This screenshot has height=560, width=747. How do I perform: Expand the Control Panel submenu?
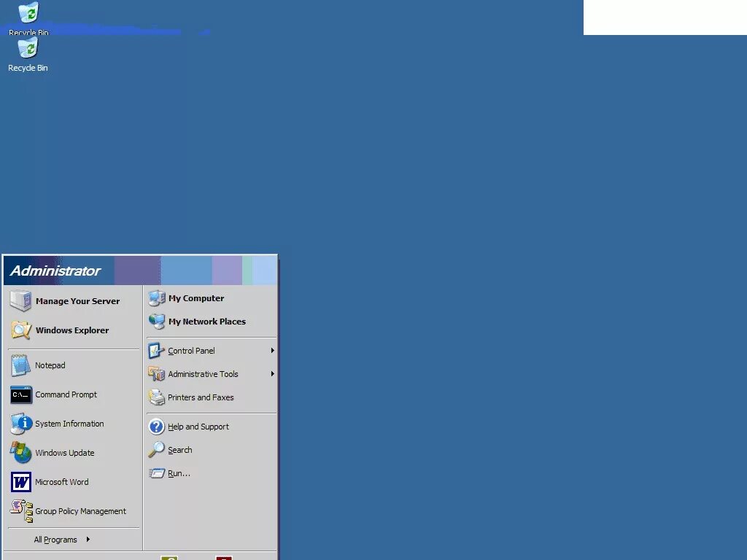pos(211,351)
